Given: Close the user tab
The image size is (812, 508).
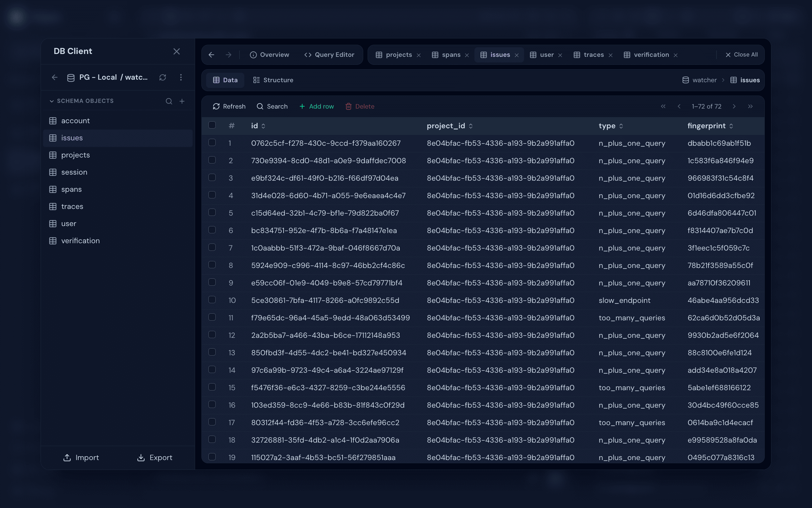Looking at the screenshot, I should [x=560, y=55].
